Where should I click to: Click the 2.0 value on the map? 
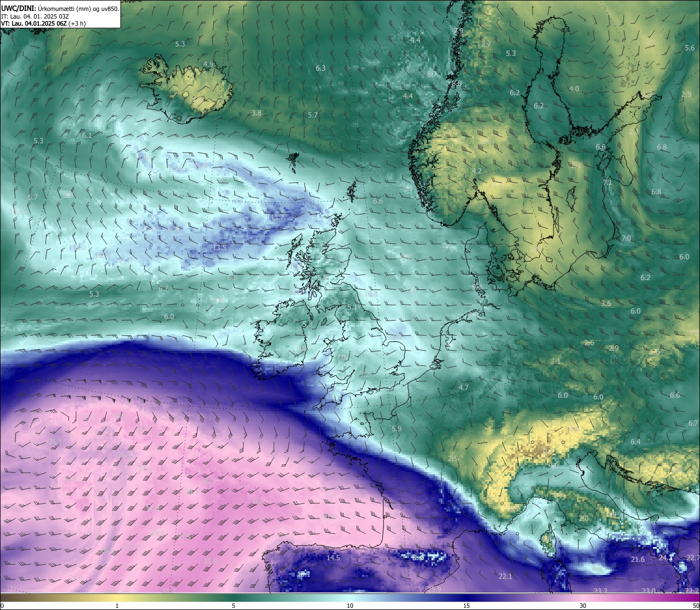coord(584,518)
